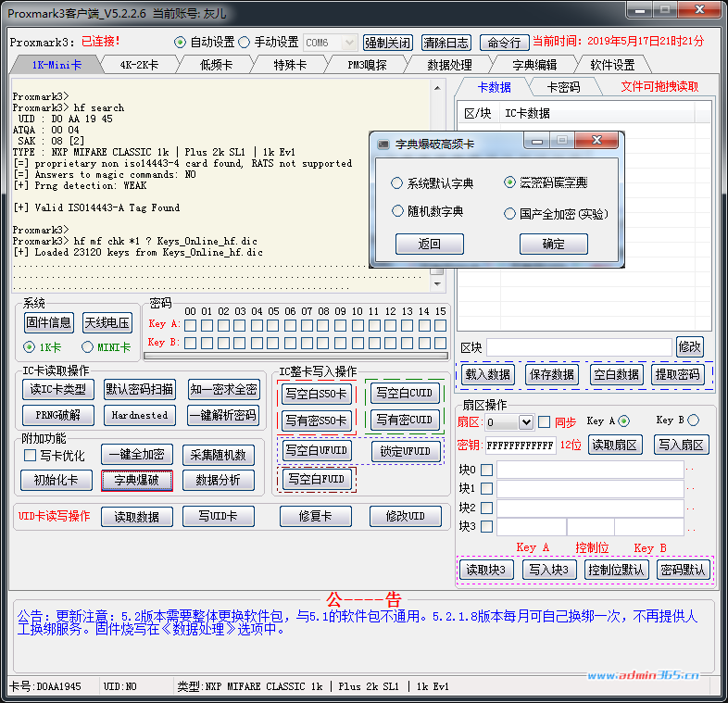The width and height of the screenshot is (728, 703).
Task: Switch to the 低频卡 tab
Action: (x=216, y=65)
